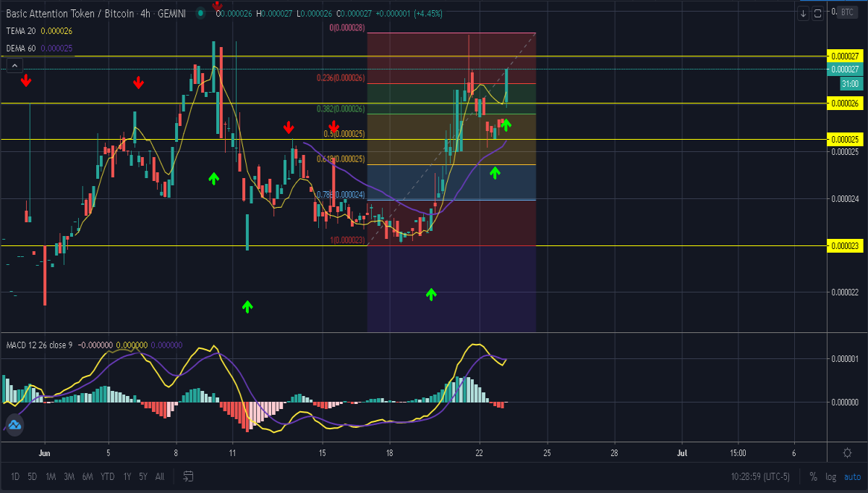Select the 3M time range

tap(69, 476)
